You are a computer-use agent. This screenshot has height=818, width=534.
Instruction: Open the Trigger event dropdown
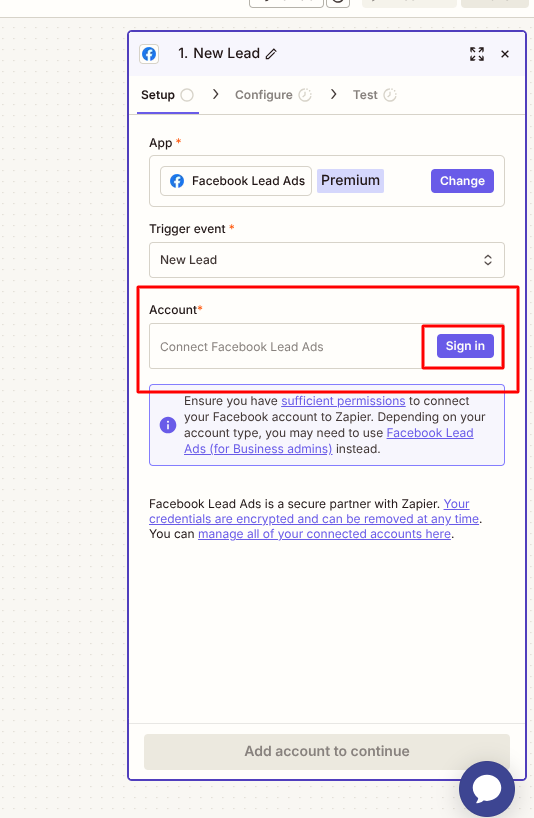pyautogui.click(x=327, y=260)
